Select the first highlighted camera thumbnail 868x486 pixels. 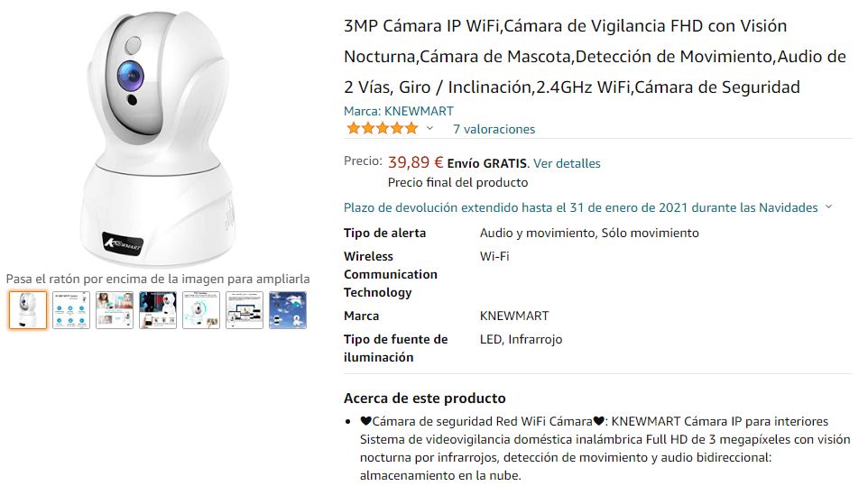28,310
